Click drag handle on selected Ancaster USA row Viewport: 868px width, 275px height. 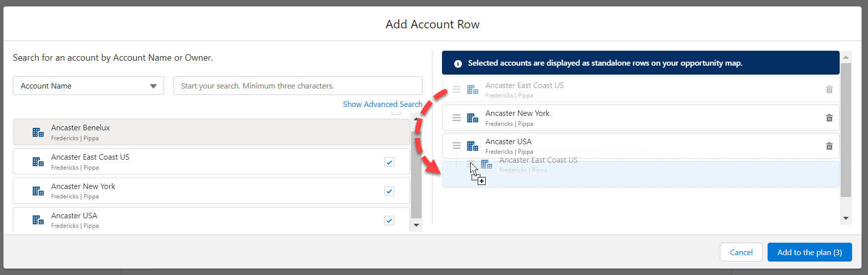(x=456, y=146)
